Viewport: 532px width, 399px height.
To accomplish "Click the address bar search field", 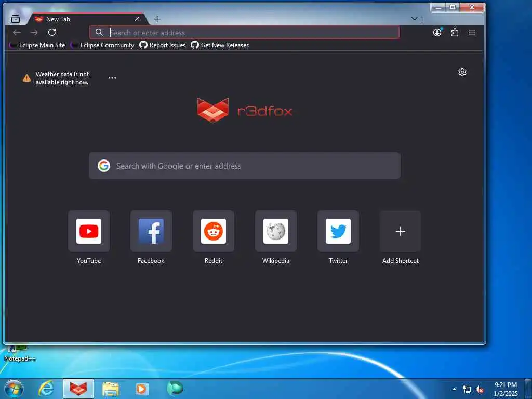I will click(244, 33).
